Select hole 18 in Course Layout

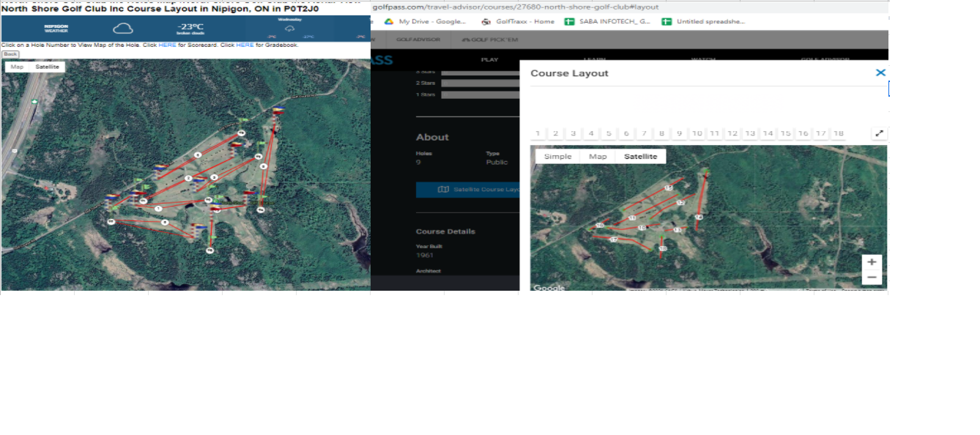tap(839, 133)
